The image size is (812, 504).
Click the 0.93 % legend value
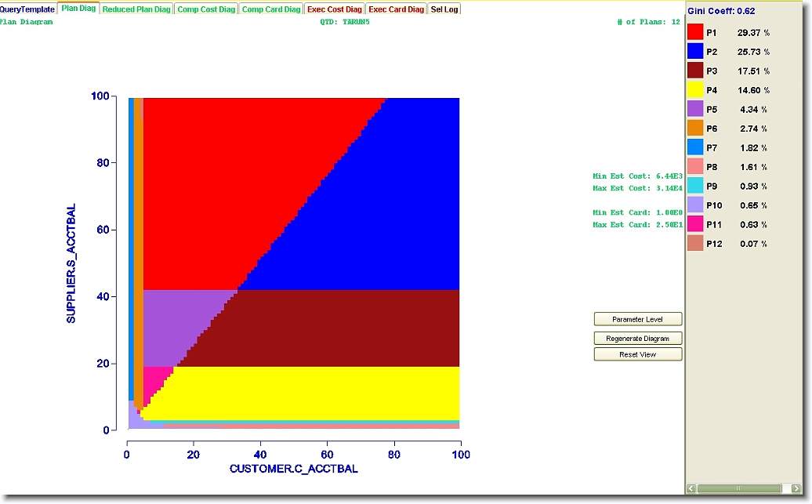coord(753,186)
